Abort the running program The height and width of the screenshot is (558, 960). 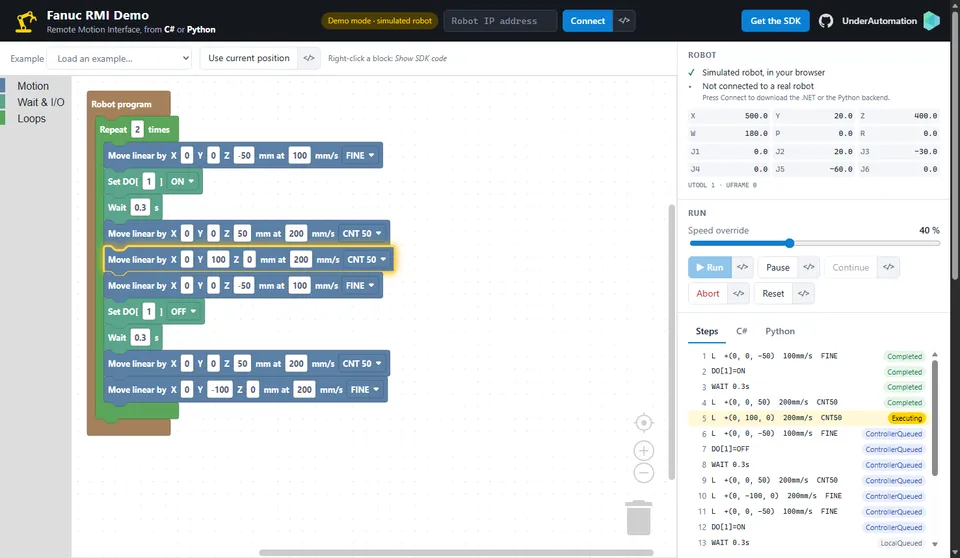(708, 293)
